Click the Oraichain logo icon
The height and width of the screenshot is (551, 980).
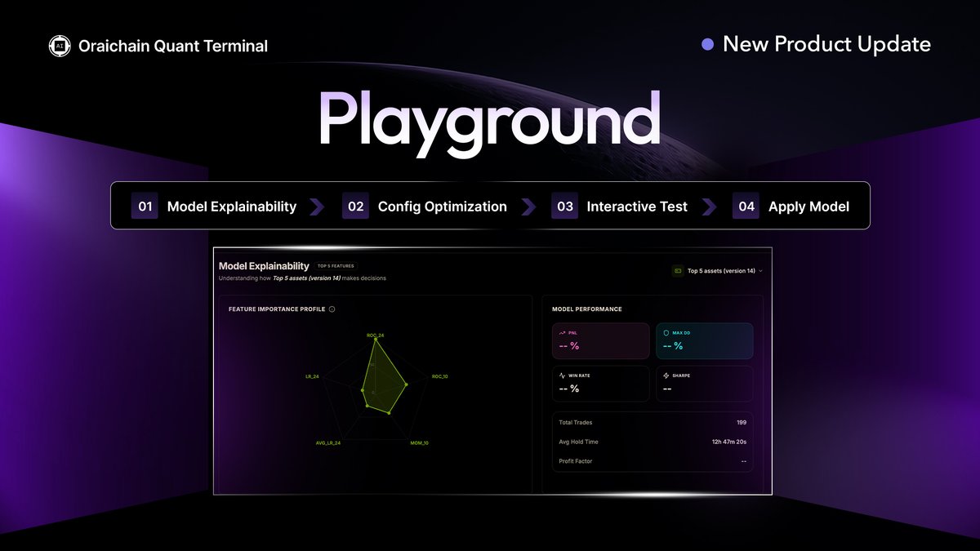click(60, 47)
